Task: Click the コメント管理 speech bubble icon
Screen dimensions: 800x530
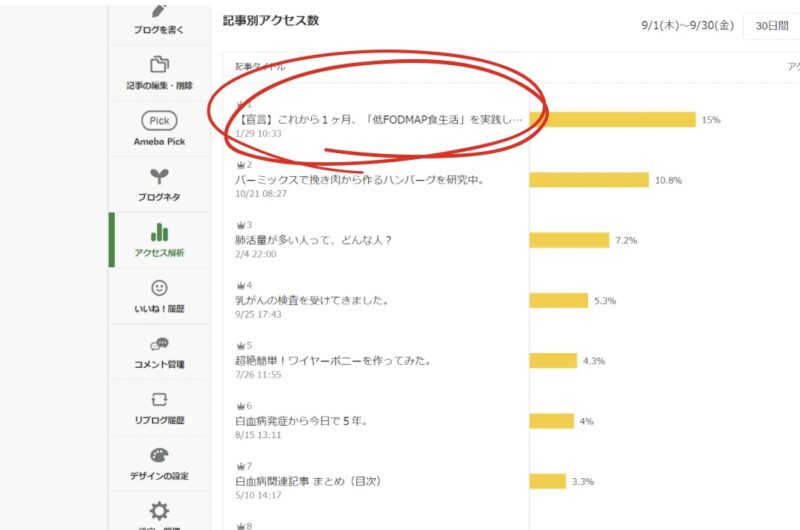Action: tap(159, 344)
